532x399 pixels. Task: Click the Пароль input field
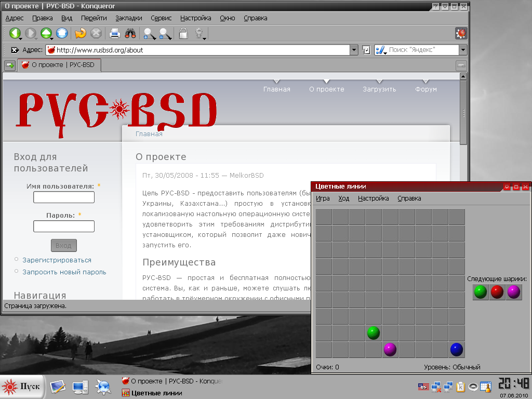click(x=64, y=227)
